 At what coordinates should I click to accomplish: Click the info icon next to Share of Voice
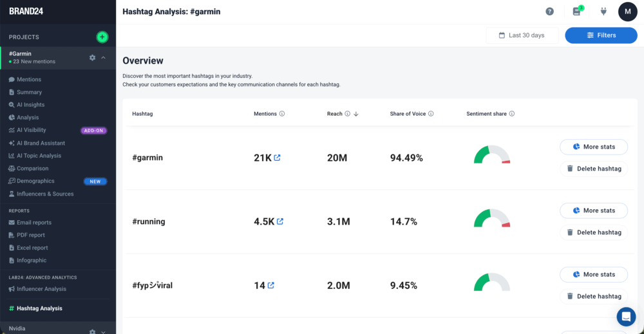coord(431,114)
